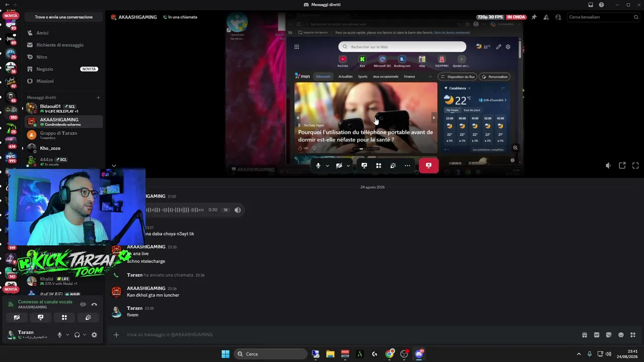Share your screen from call controls
Viewport: 644px width, 362px height.
tap(364, 165)
